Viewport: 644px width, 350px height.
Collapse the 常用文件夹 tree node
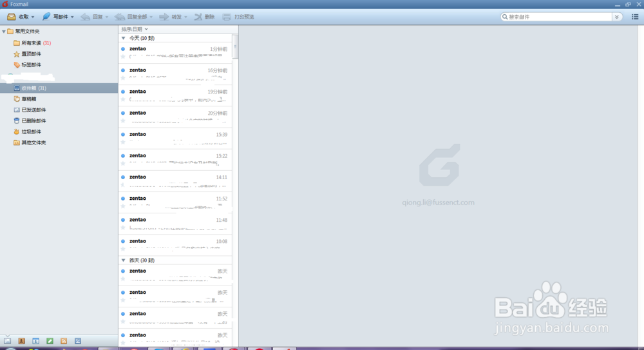[x=4, y=31]
